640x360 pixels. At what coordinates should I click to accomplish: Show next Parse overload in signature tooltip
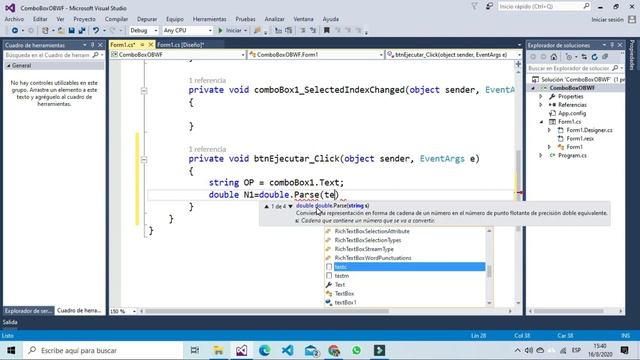[290, 207]
